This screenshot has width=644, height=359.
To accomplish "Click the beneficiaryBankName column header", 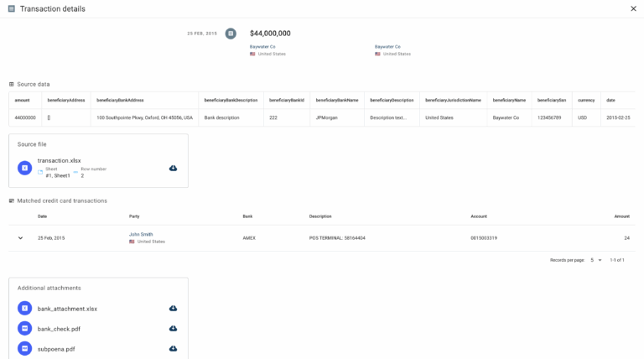I will click(x=337, y=100).
